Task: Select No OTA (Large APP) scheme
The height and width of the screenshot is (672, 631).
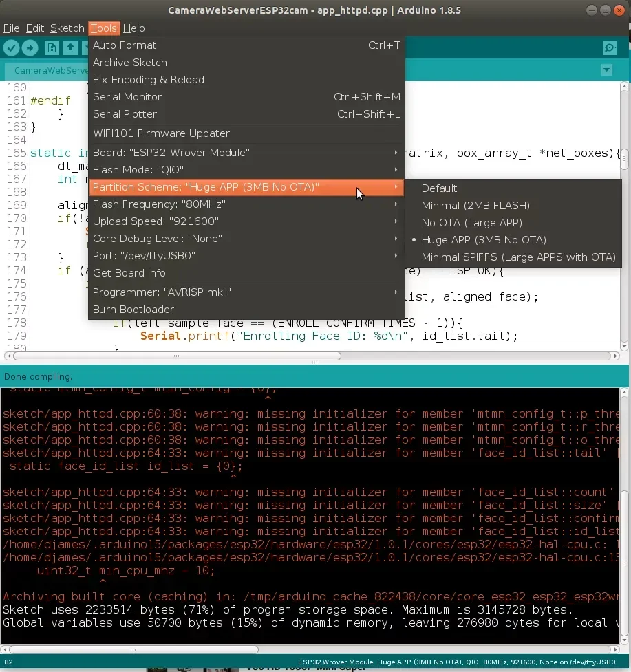Action: 513,223
